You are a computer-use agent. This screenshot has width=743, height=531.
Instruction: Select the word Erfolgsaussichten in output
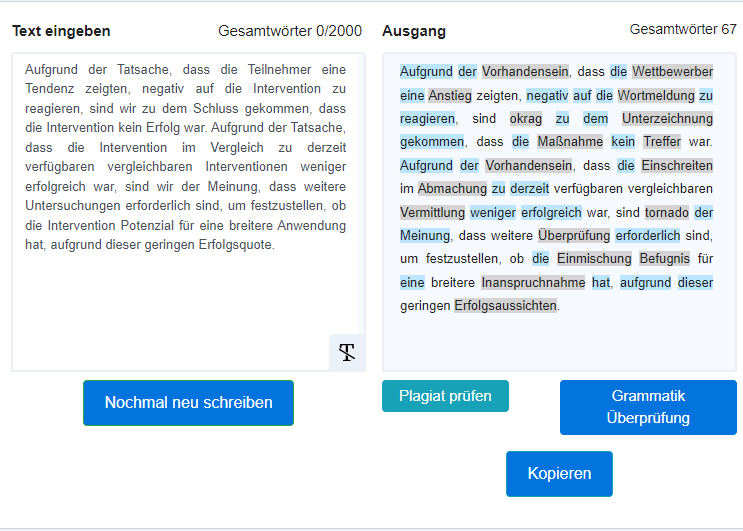506,306
